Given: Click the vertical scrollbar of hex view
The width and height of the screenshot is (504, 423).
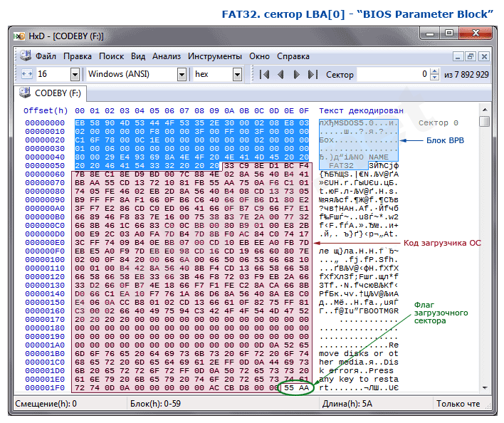Looking at the screenshot, I should point(485,249).
